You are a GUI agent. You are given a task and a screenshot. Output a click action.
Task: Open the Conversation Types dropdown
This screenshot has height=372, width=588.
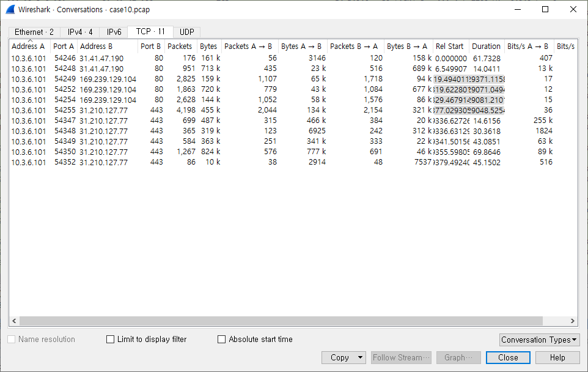click(539, 340)
